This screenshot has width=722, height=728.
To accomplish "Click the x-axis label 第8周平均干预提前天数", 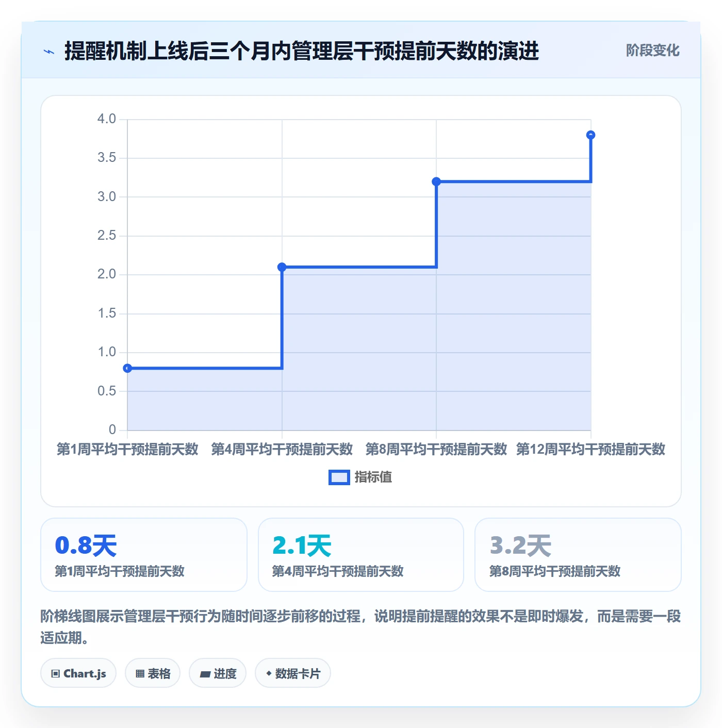I will (x=436, y=450).
